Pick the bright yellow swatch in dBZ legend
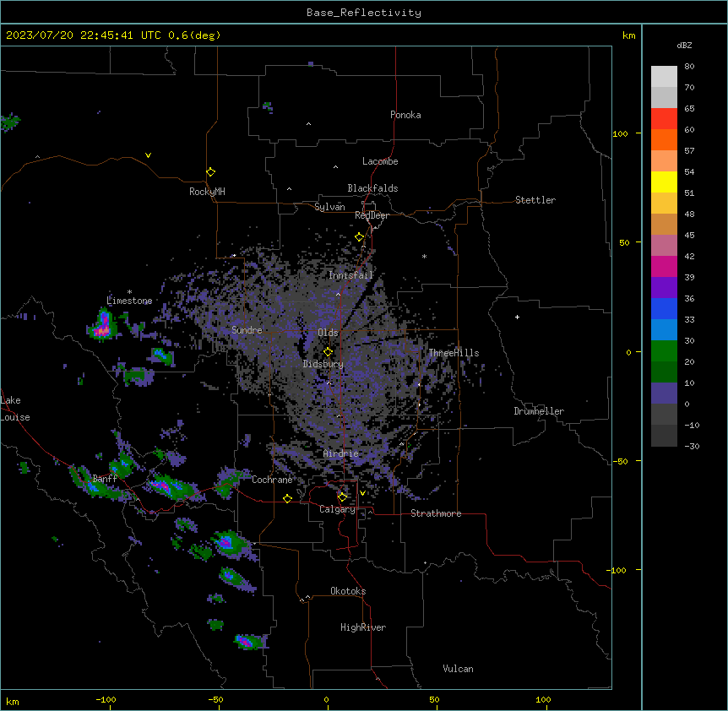The width and height of the screenshot is (728, 711). (664, 182)
